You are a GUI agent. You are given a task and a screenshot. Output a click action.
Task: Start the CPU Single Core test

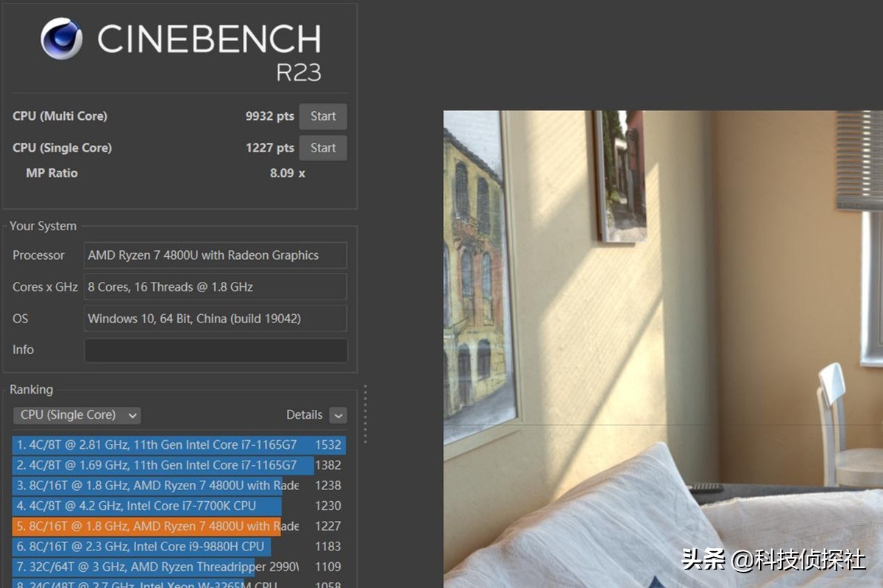coord(323,148)
